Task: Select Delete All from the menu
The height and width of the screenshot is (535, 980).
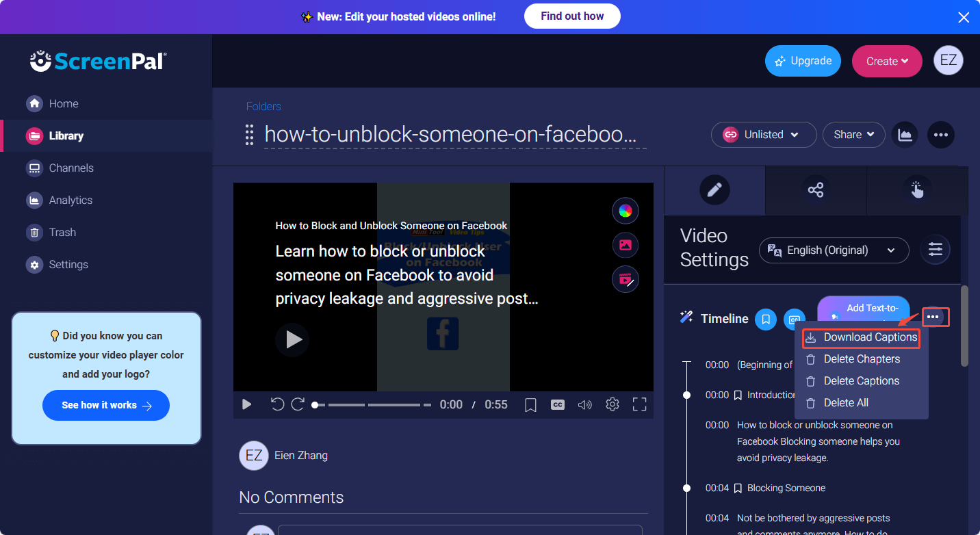Action: click(845, 402)
